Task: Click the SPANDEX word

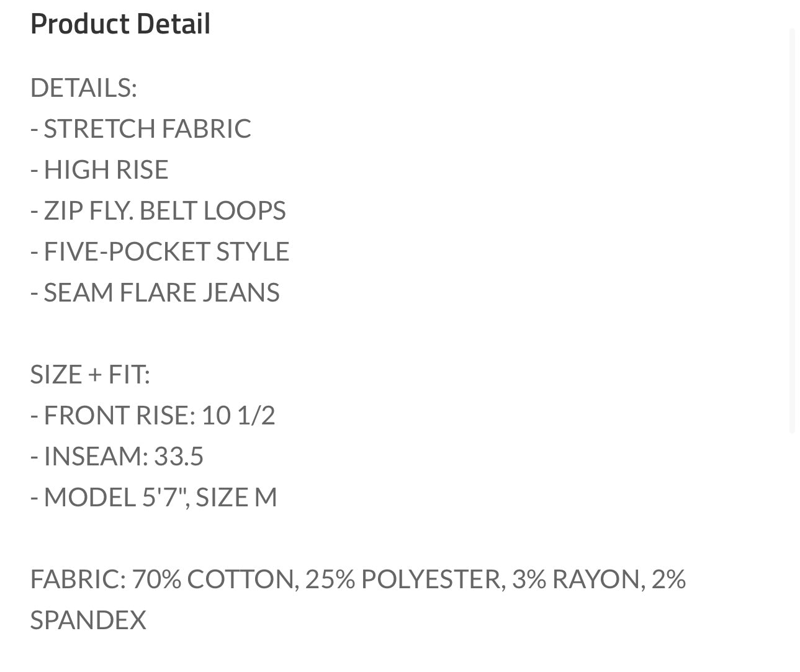Action: click(x=88, y=620)
